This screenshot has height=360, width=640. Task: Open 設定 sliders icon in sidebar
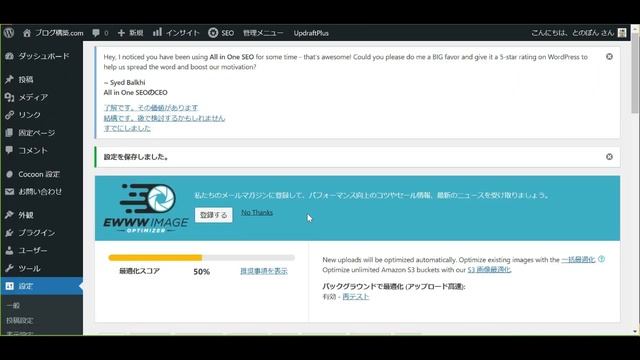[x=9, y=286]
